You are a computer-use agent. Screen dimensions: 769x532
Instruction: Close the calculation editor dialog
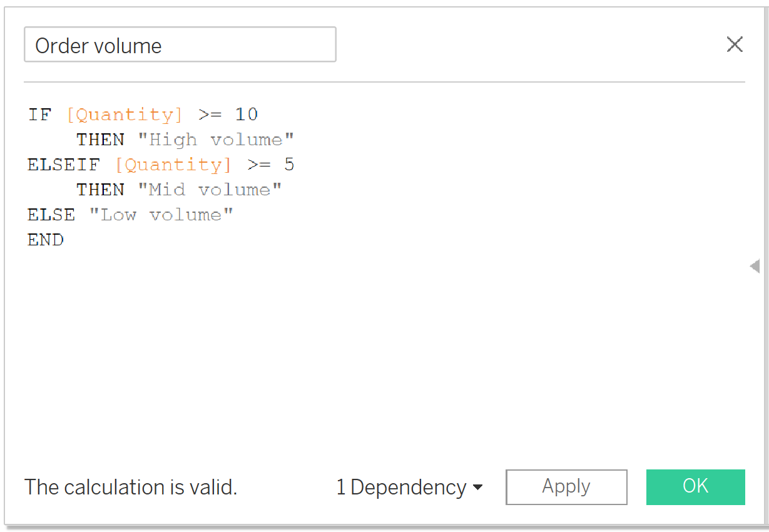(734, 44)
